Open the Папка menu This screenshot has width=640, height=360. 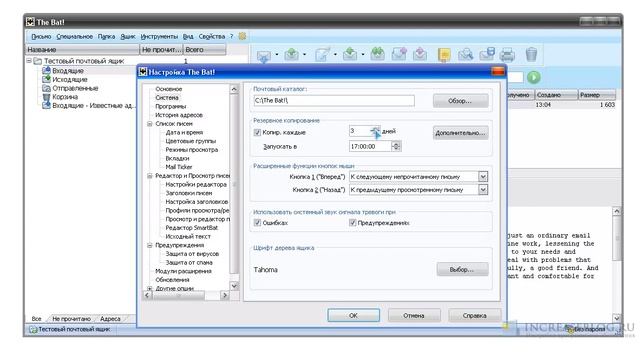click(107, 36)
